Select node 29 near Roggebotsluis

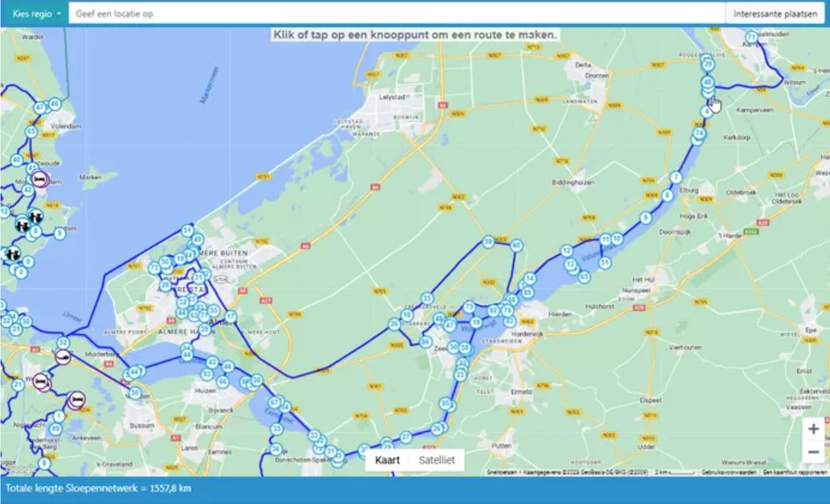pyautogui.click(x=708, y=65)
